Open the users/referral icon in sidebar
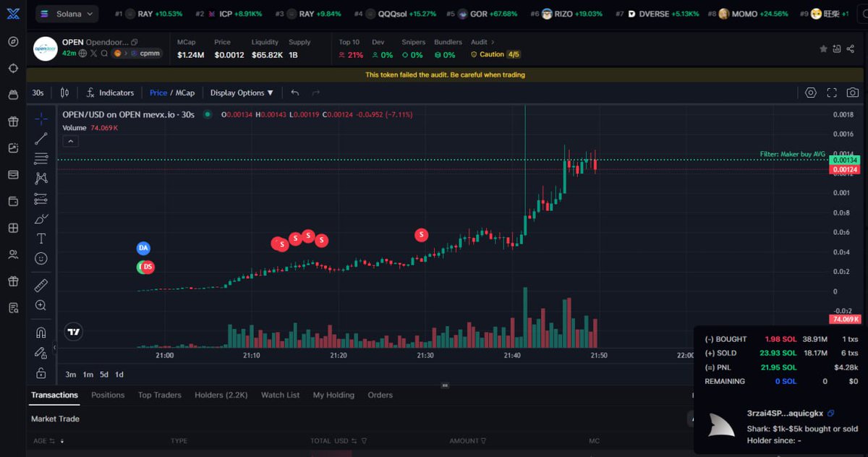The image size is (868, 457). pyautogui.click(x=13, y=255)
